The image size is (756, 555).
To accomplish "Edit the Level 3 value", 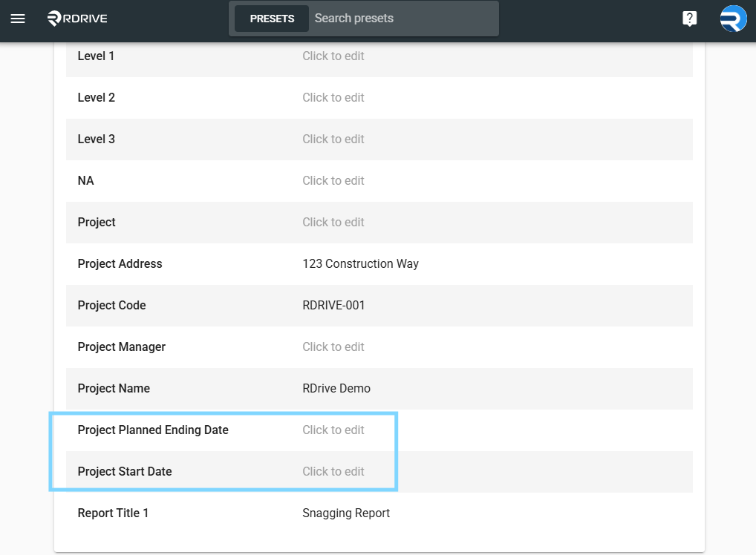I will [x=333, y=139].
